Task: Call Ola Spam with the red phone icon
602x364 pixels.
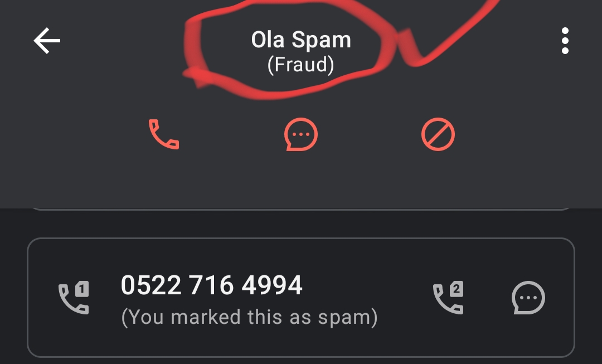Action: click(x=164, y=135)
